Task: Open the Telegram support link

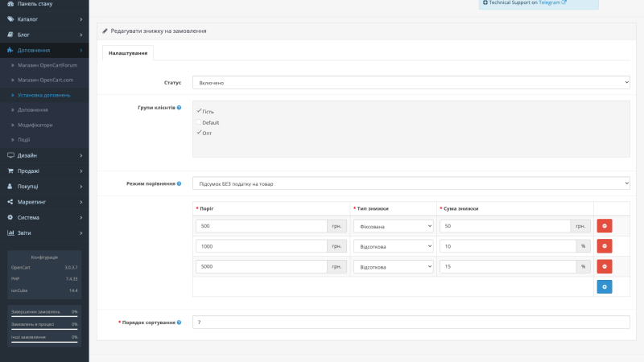Action: click(x=549, y=2)
